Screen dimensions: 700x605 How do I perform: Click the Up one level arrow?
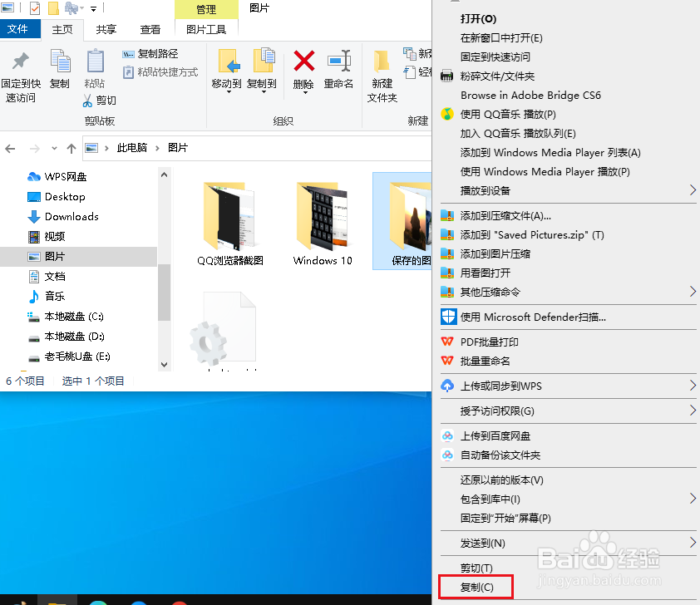point(71,149)
